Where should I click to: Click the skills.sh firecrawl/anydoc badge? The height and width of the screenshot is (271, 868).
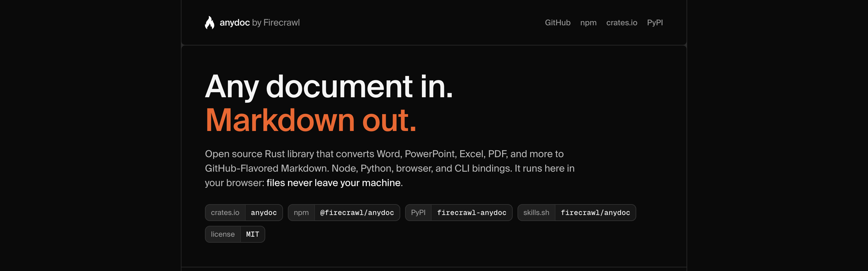click(576, 212)
